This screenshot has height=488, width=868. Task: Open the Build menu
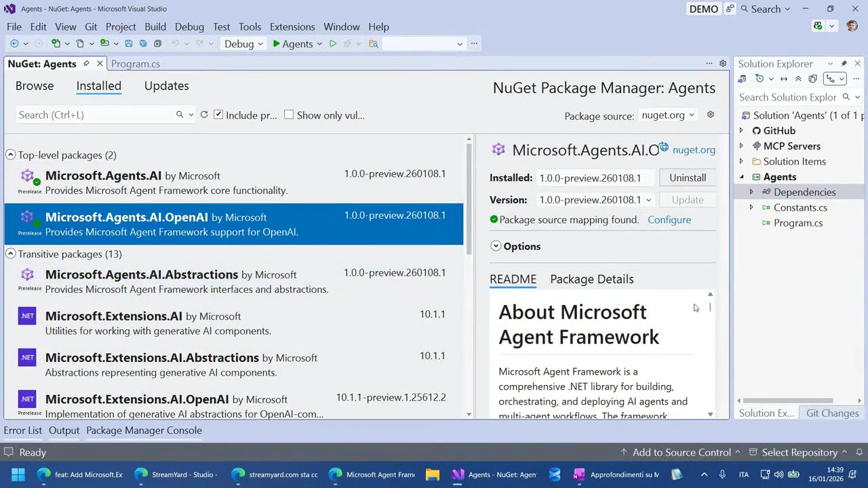point(155,26)
